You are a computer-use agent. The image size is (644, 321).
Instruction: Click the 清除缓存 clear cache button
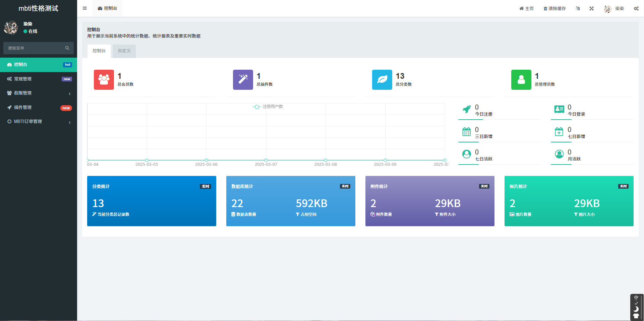tap(554, 9)
